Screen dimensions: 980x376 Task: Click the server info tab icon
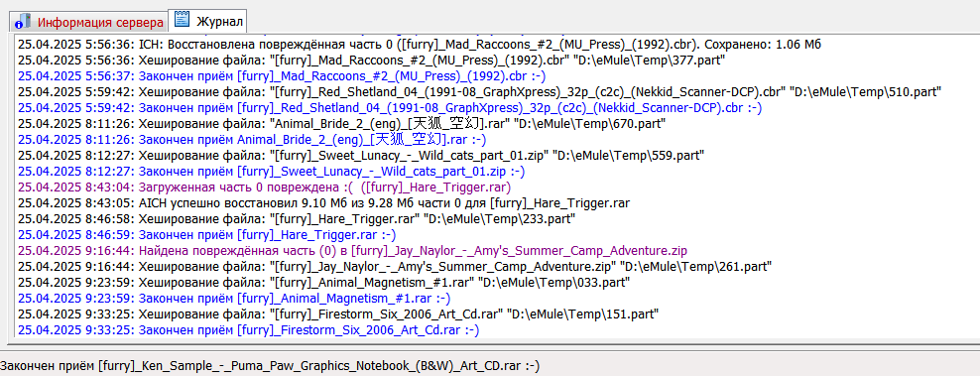click(x=23, y=21)
